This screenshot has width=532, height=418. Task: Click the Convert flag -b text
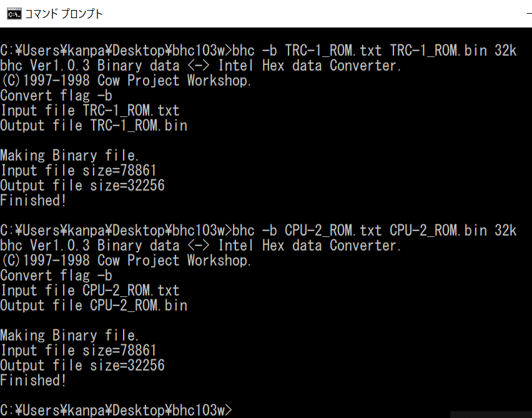(x=56, y=95)
